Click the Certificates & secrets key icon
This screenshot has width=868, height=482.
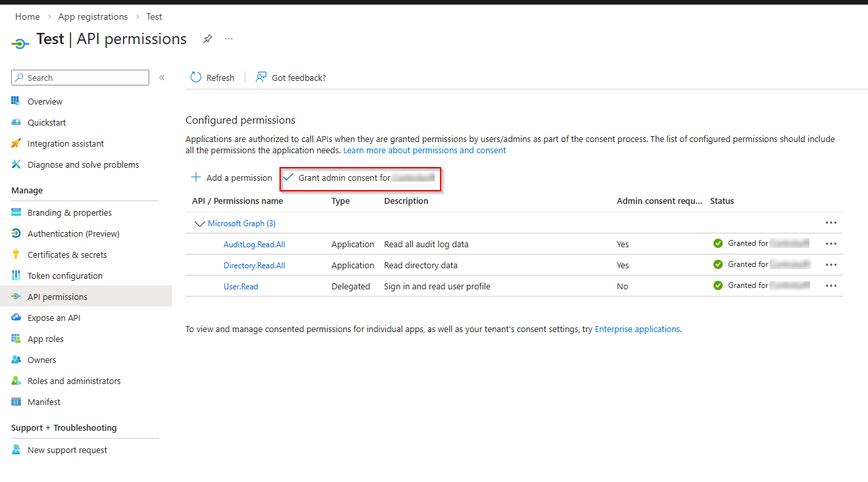pyautogui.click(x=16, y=254)
